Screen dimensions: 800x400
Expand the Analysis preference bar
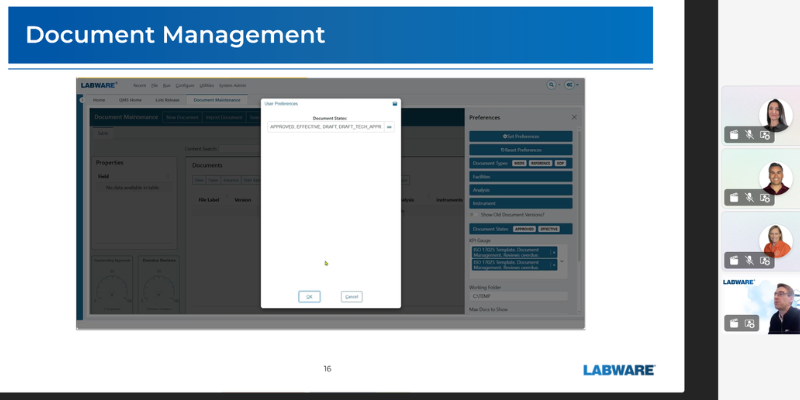point(521,190)
